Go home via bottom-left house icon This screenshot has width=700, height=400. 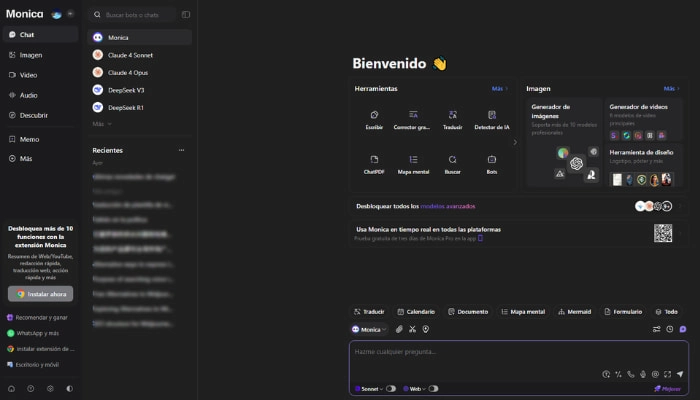[12, 388]
